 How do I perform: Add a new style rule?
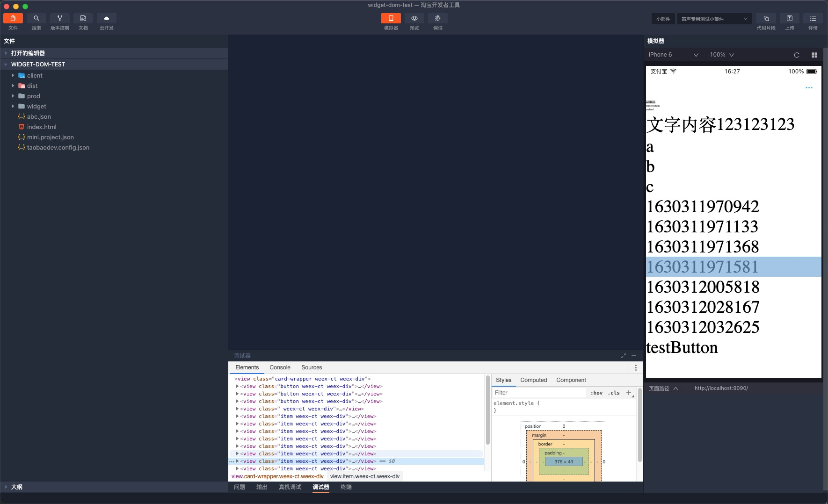[629, 393]
